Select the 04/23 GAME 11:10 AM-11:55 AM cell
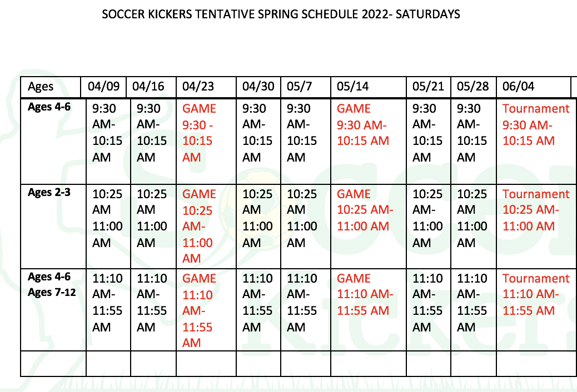The height and width of the screenshot is (392, 577). 199,311
